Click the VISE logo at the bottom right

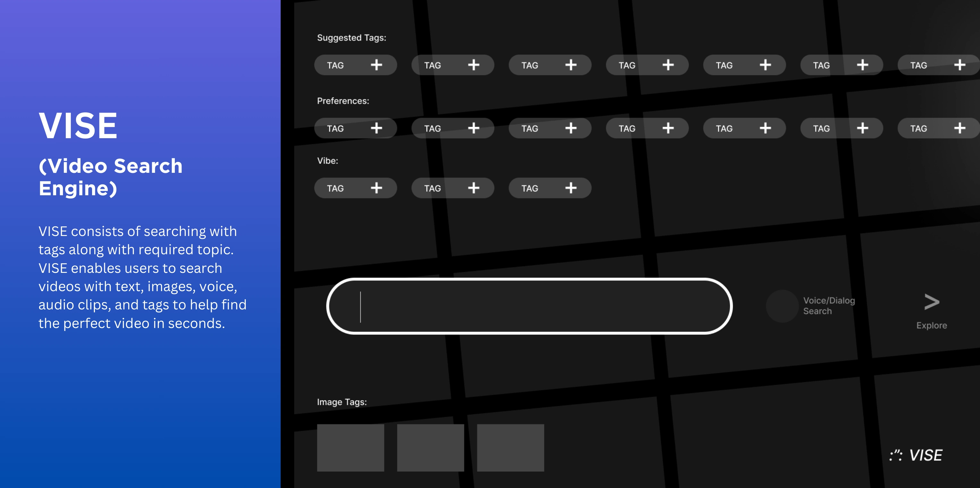[x=916, y=455]
